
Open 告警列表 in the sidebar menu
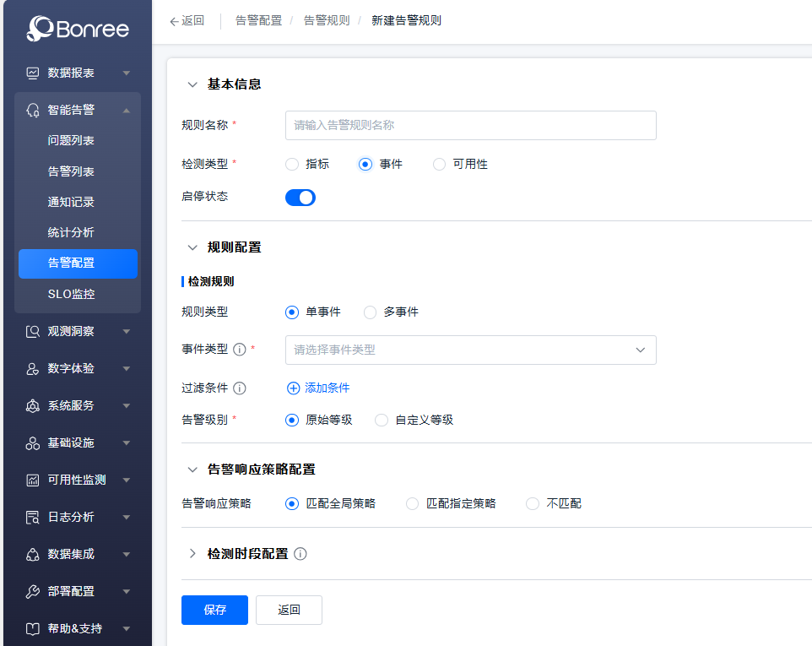click(71, 171)
